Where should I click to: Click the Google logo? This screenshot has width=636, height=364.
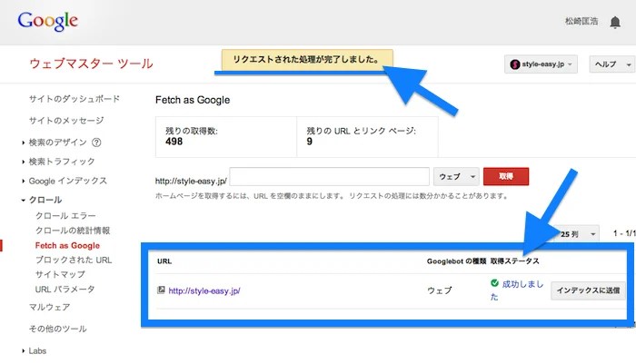[47, 21]
